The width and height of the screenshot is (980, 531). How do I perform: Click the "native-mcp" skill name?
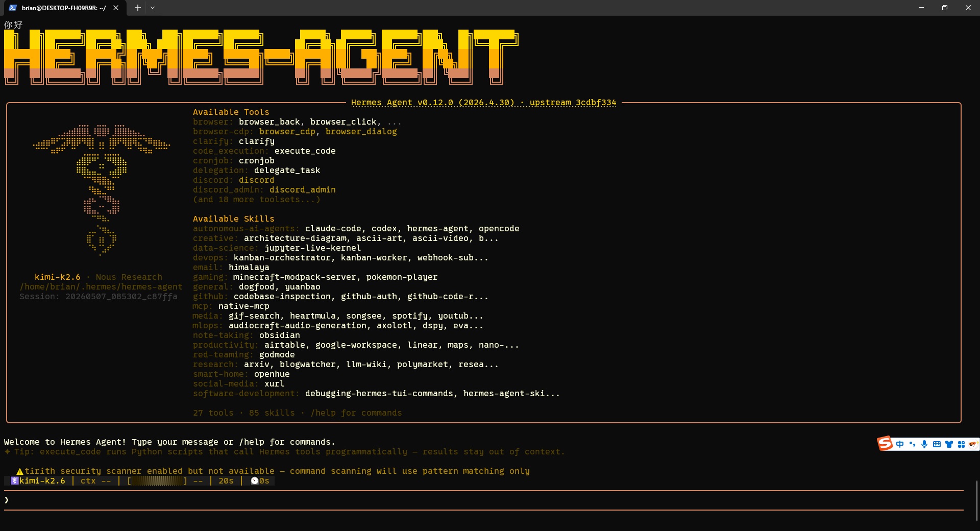click(x=243, y=306)
